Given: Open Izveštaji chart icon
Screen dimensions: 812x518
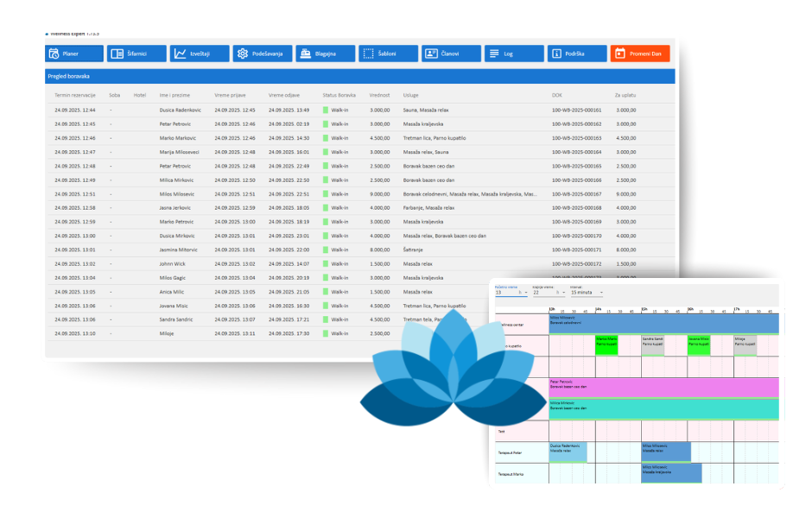Looking at the screenshot, I should (x=180, y=54).
